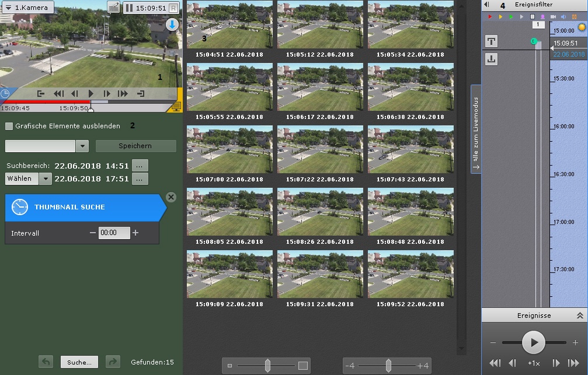Click the speaker audio filter icon

click(x=563, y=17)
